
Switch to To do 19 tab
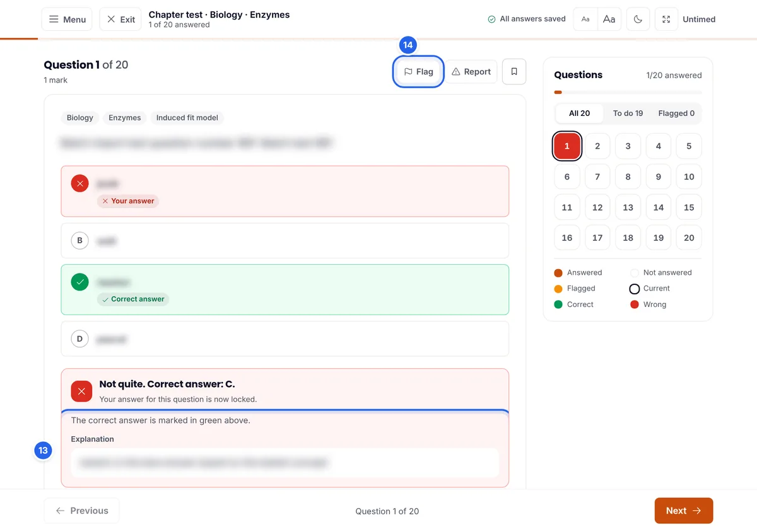pyautogui.click(x=628, y=113)
